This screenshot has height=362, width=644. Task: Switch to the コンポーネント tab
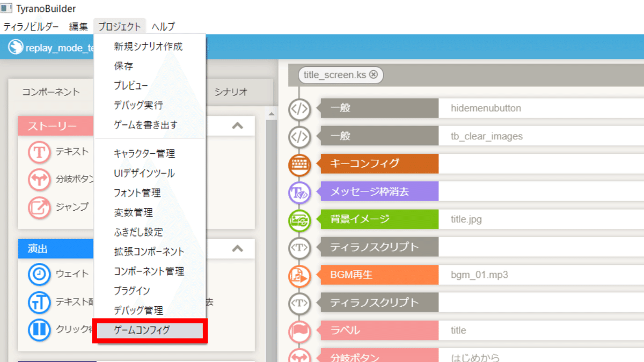tap(51, 92)
